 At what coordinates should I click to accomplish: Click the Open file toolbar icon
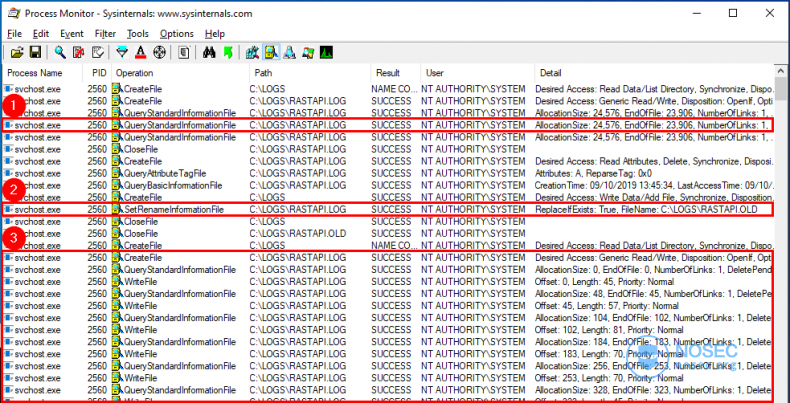pos(17,52)
